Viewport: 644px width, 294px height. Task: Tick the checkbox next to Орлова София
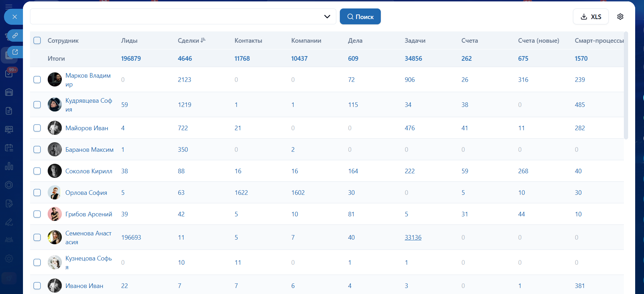tap(37, 192)
